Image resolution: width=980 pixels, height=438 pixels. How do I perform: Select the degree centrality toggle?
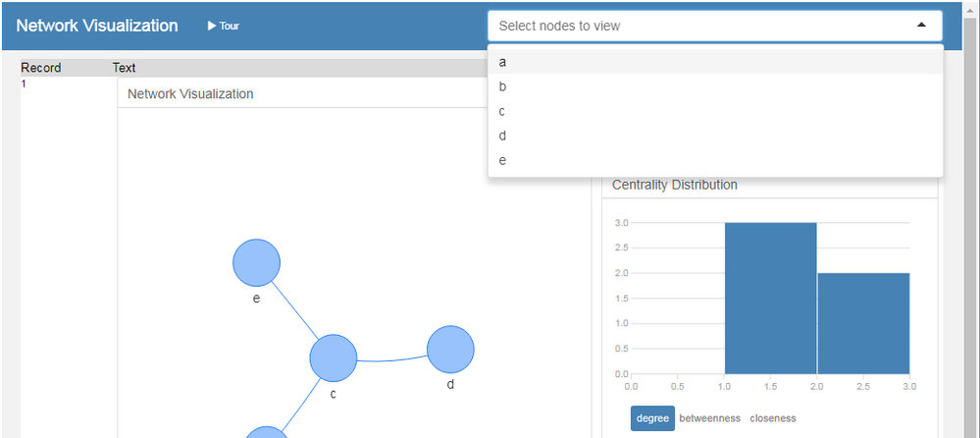652,418
